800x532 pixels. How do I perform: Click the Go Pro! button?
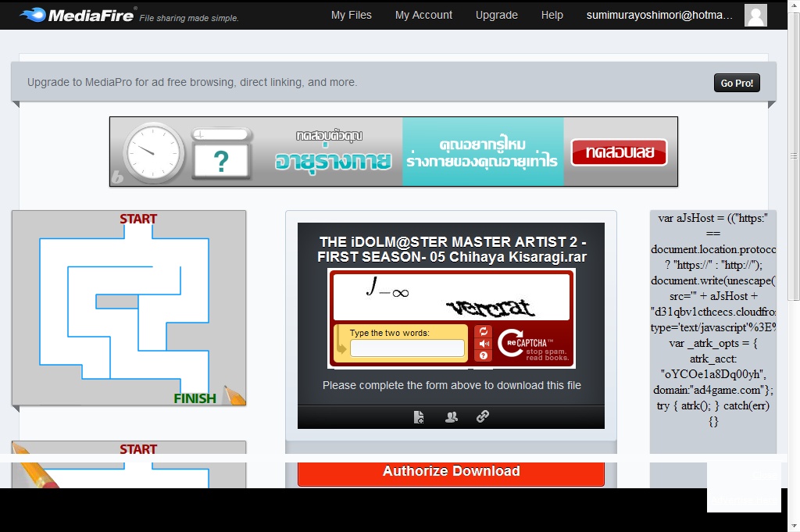[737, 83]
